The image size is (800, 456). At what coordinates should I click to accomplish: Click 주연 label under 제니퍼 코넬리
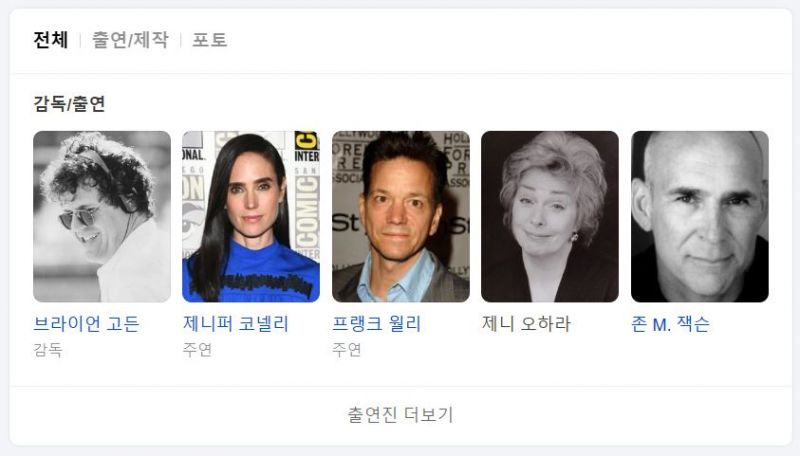click(197, 350)
